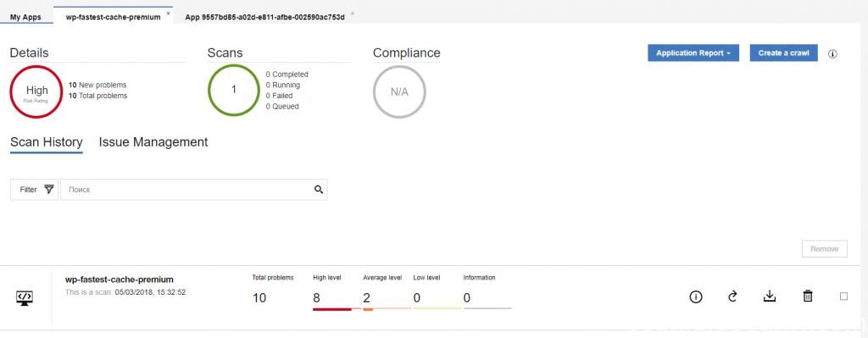Click the code monitor scan type icon
The image size is (868, 338).
pyautogui.click(x=24, y=298)
